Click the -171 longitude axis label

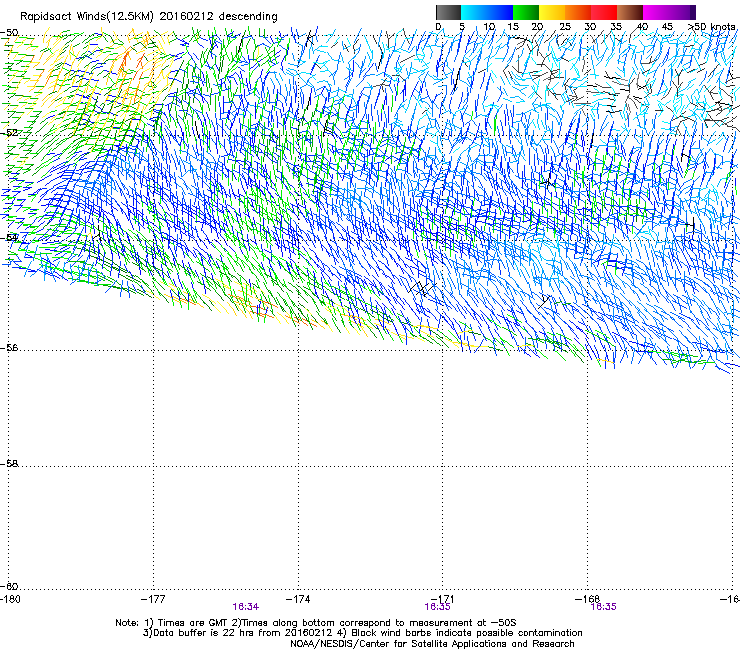(443, 599)
